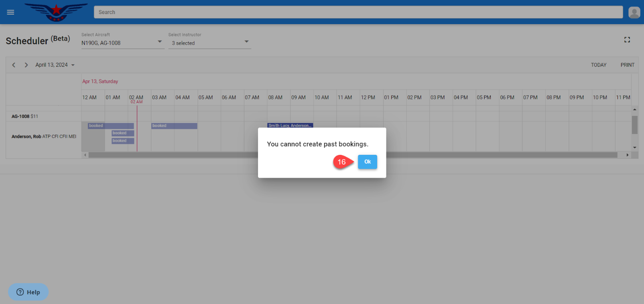Go to next day with right chevron
Viewport: 644px width, 304px height.
(26, 65)
